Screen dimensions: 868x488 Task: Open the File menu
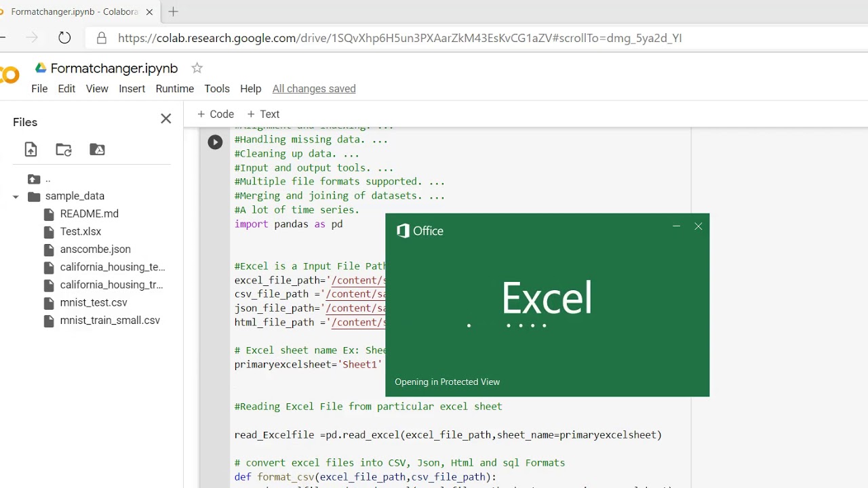tap(39, 89)
